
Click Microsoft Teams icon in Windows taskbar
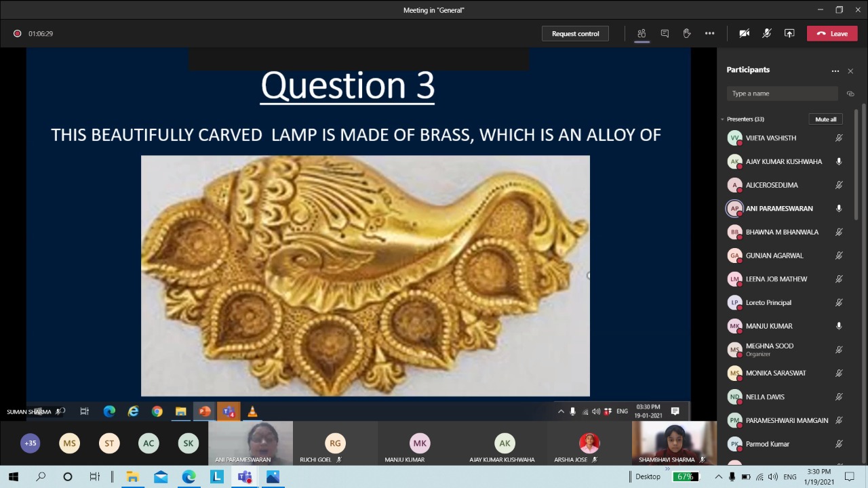pos(245,477)
